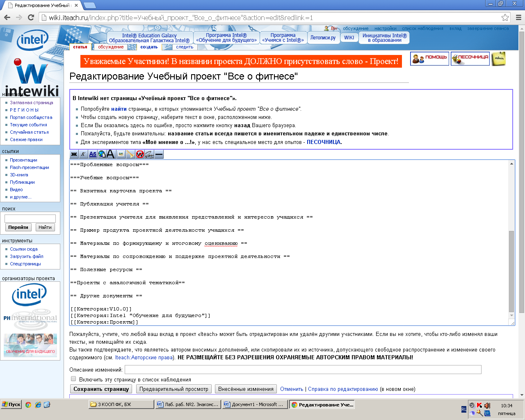Open Свежие правки sidebar link
525x420 pixels.
pos(26,139)
